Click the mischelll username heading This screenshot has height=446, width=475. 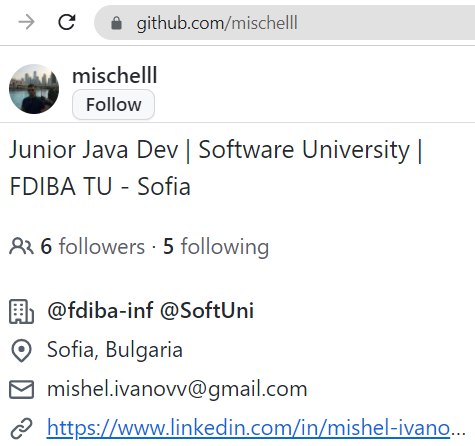point(115,75)
